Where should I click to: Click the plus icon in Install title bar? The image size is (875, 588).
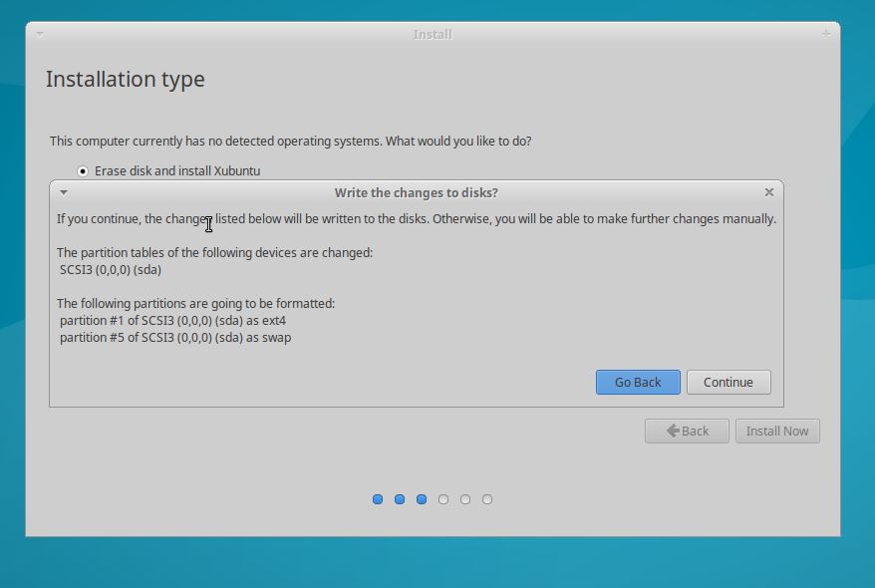[x=826, y=34]
